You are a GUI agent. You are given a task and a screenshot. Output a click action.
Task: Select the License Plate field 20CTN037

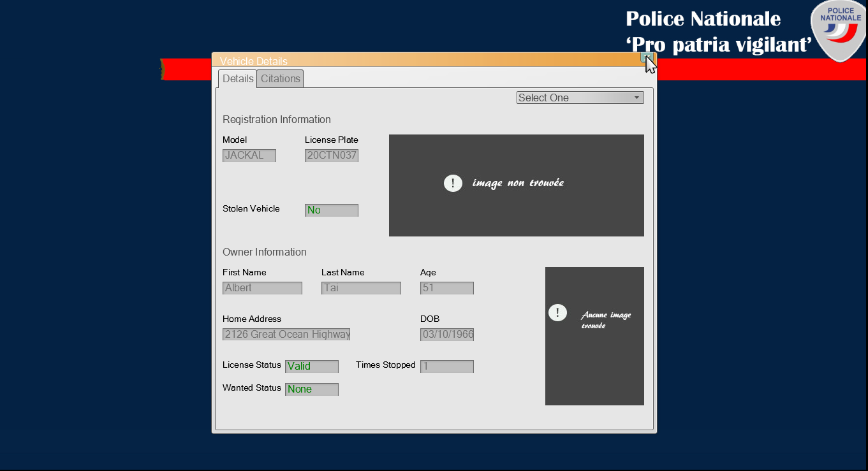[332, 156]
